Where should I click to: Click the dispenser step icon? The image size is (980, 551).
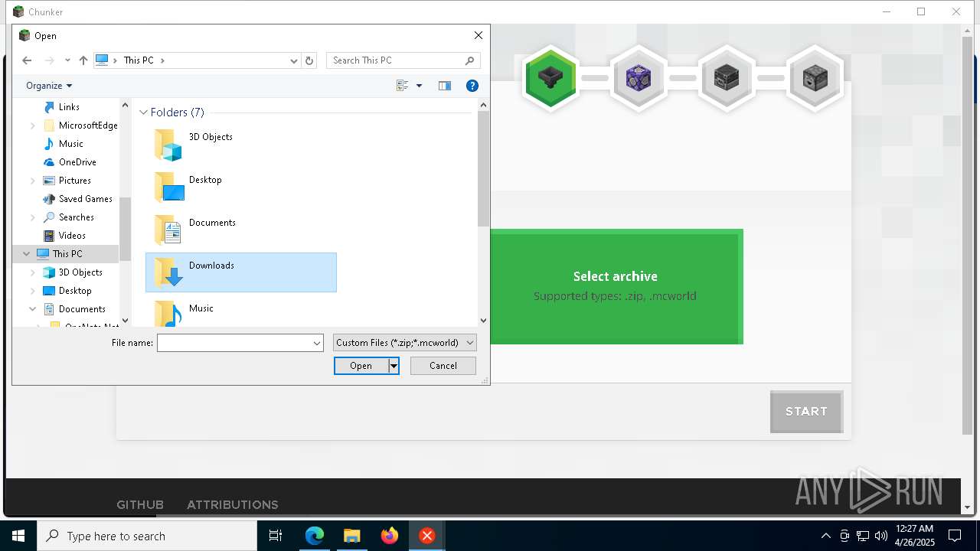[815, 78]
